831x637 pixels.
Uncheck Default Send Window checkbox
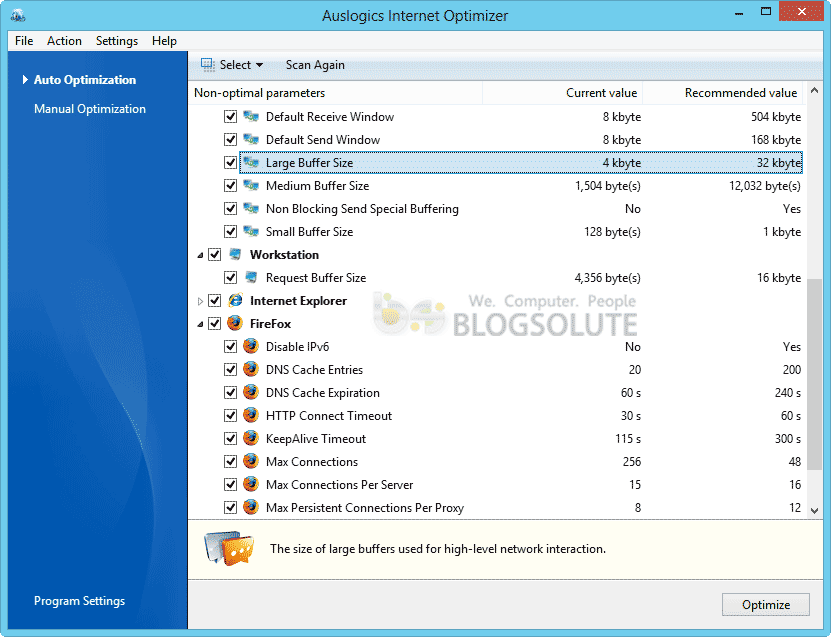click(230, 139)
